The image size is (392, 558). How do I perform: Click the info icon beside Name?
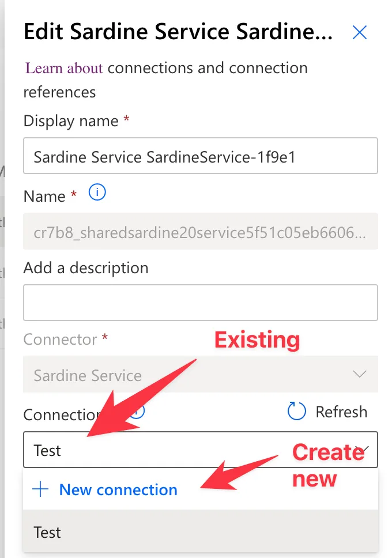coord(97,193)
